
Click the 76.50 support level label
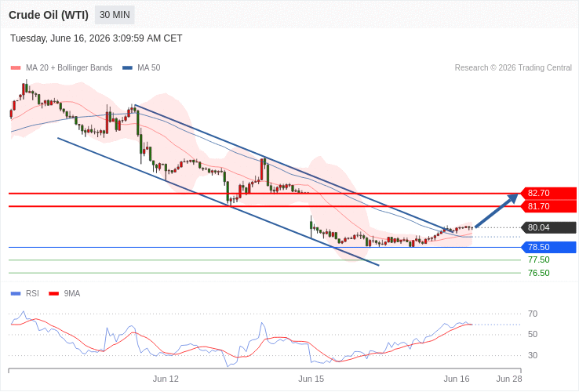539,273
